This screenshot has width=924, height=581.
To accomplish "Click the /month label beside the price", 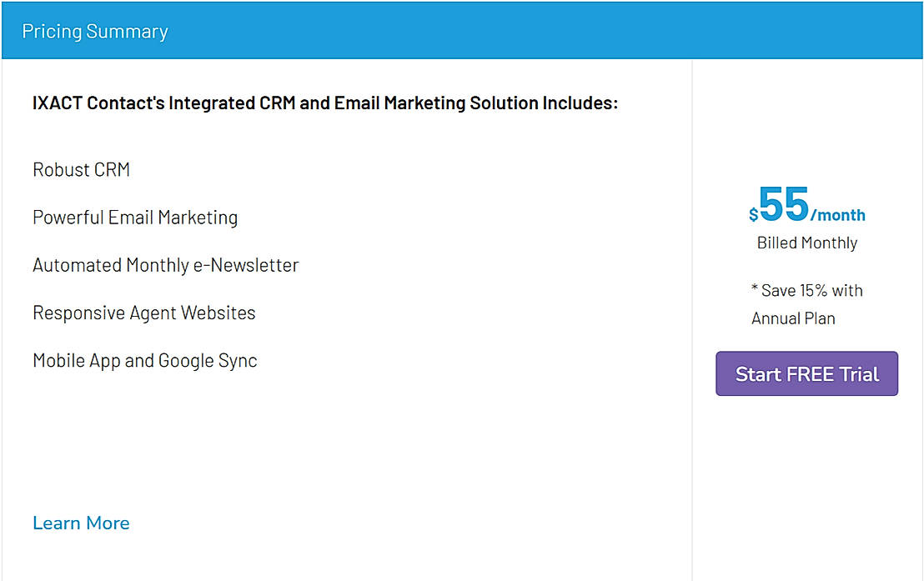I will click(x=838, y=215).
